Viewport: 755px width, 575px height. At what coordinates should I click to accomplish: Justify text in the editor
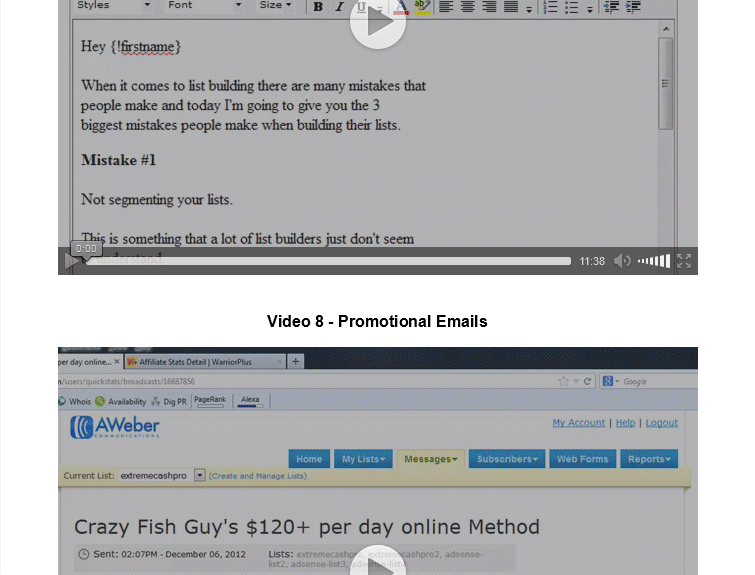click(x=510, y=7)
